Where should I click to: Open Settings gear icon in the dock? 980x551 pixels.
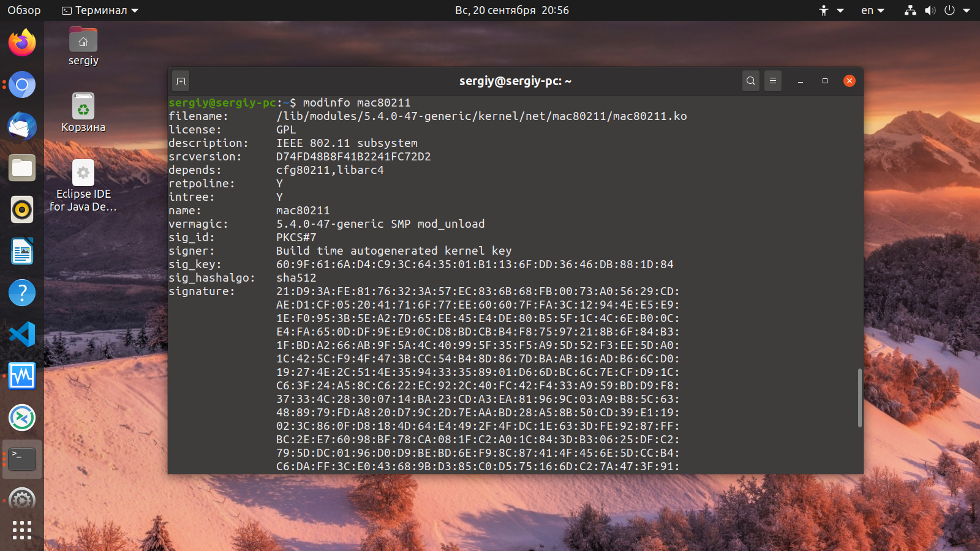point(22,498)
